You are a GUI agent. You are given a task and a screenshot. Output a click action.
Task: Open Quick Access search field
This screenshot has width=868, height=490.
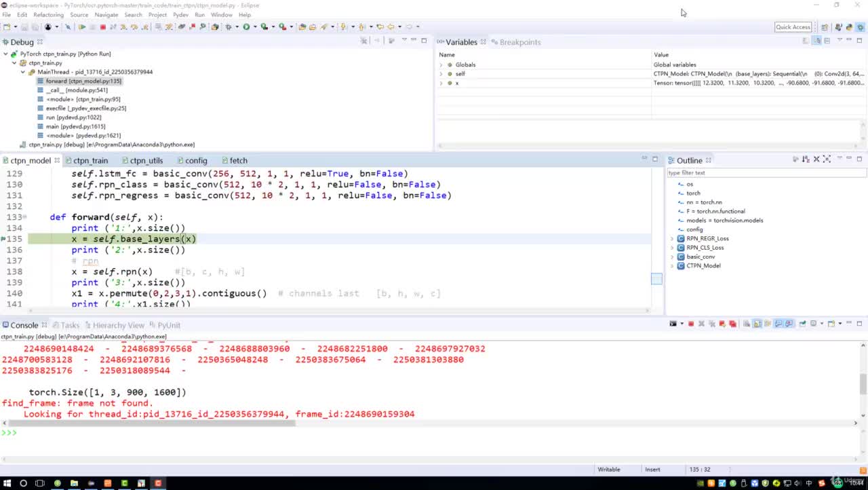[x=793, y=27]
